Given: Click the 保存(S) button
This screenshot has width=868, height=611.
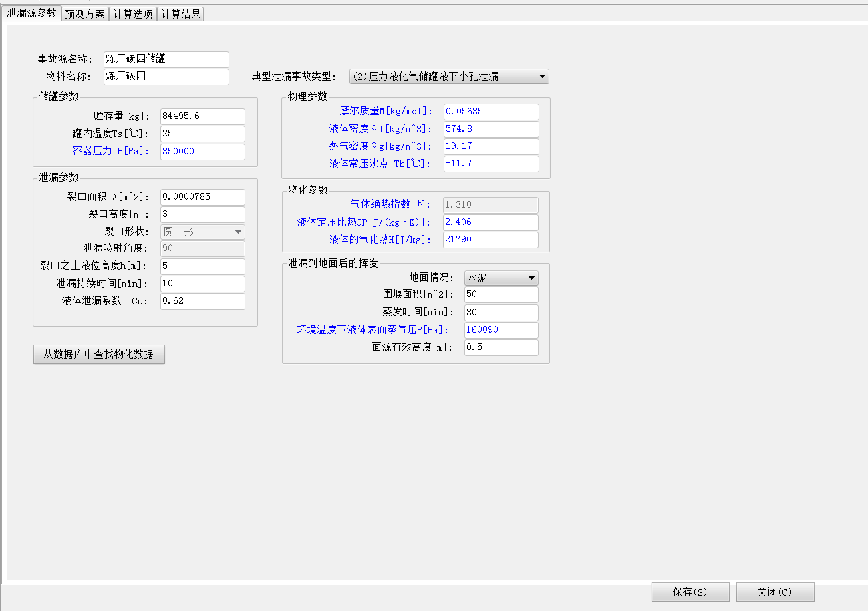Looking at the screenshot, I should pos(690,592).
